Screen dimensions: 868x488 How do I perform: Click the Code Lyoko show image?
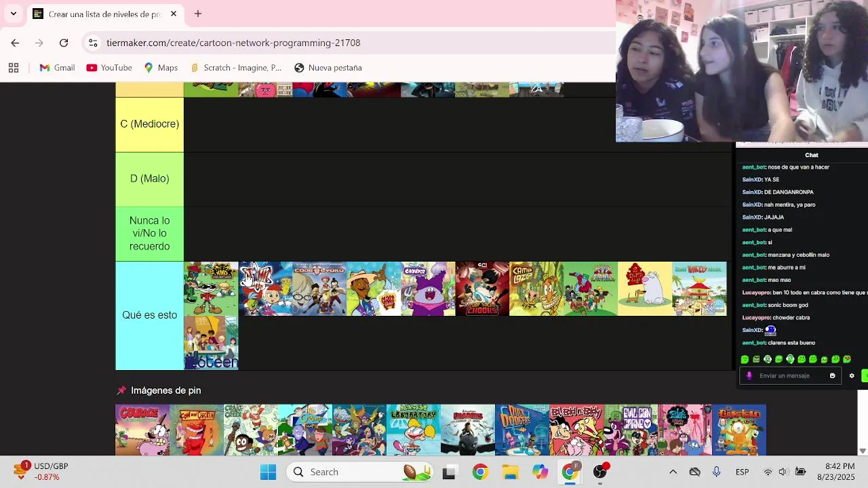[319, 289]
